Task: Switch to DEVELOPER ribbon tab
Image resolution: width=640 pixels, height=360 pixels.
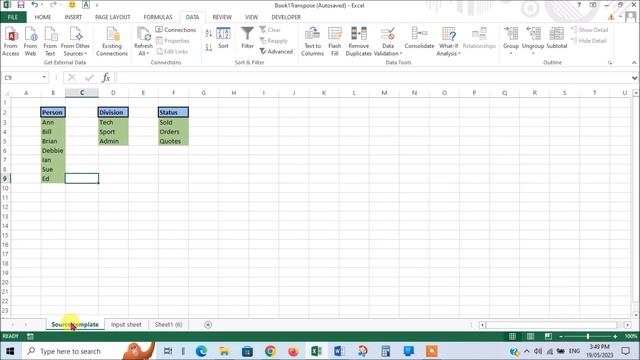Action: (x=286, y=17)
